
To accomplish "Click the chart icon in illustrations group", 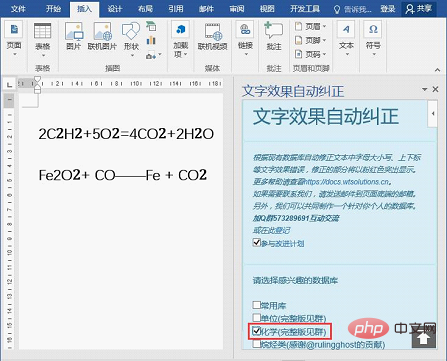I will [x=151, y=40].
